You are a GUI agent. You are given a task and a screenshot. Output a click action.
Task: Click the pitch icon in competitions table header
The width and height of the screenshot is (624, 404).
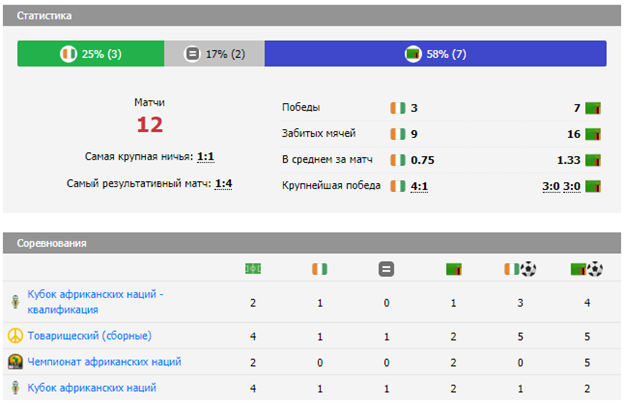tap(253, 269)
